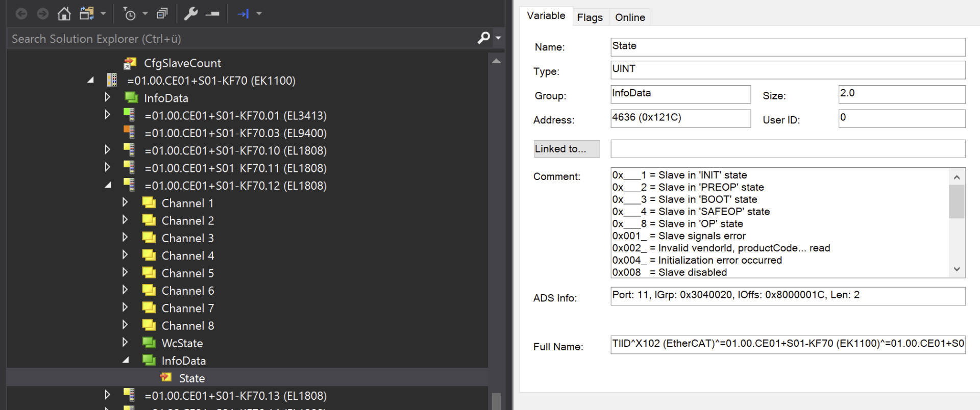This screenshot has height=410, width=980.
Task: Click the search magnifier icon
Action: point(483,38)
